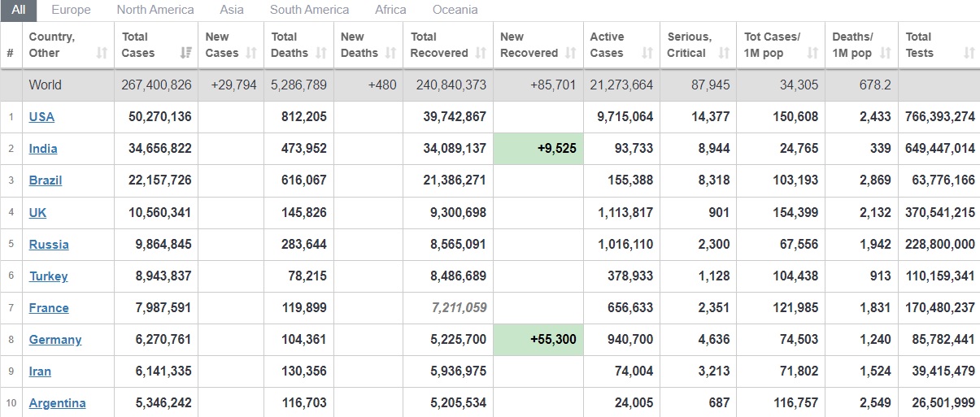Click Turkey serious critical 1,128
This screenshot has height=417, width=980.
click(x=714, y=276)
